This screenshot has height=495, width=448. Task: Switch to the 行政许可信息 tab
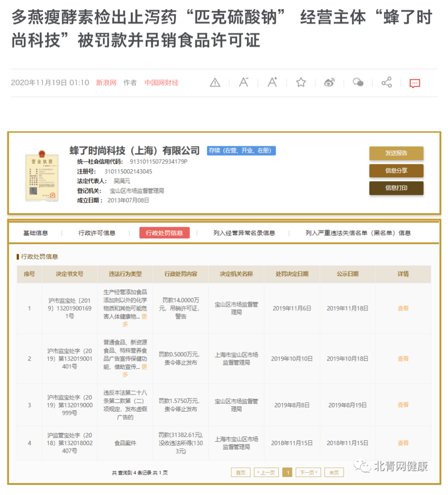97,233
